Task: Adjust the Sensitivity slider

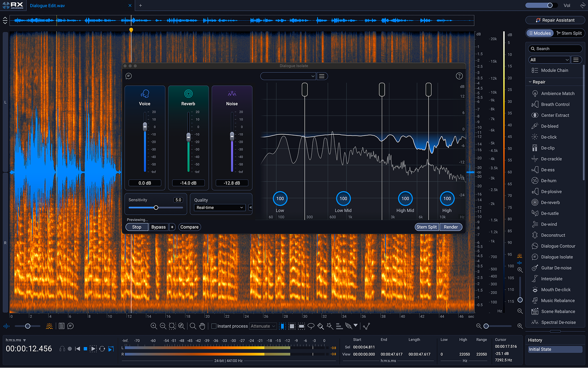Action: [x=156, y=208]
